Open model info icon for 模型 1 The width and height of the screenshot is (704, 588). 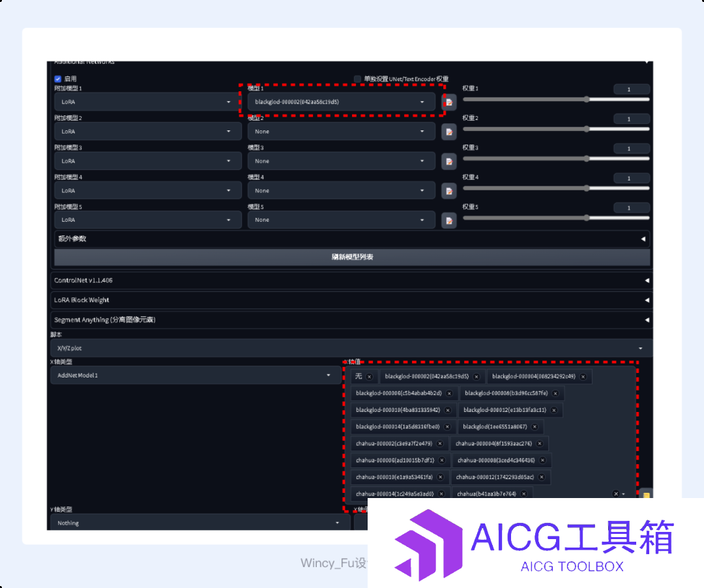(449, 102)
